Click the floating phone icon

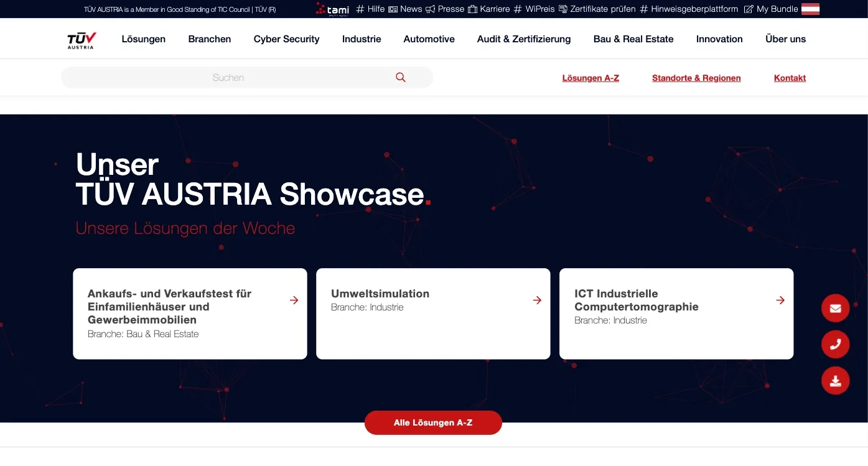835,344
